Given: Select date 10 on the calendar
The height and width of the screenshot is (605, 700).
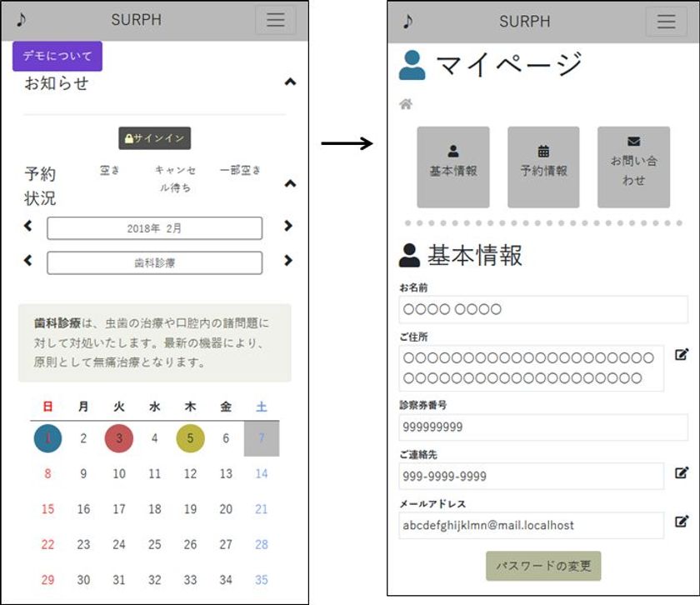Looking at the screenshot, I should (118, 473).
